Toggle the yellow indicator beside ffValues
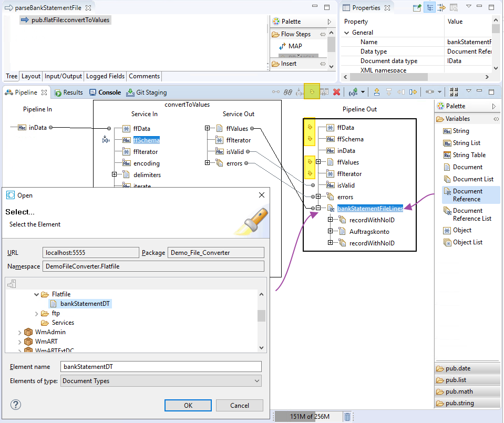 coord(308,162)
